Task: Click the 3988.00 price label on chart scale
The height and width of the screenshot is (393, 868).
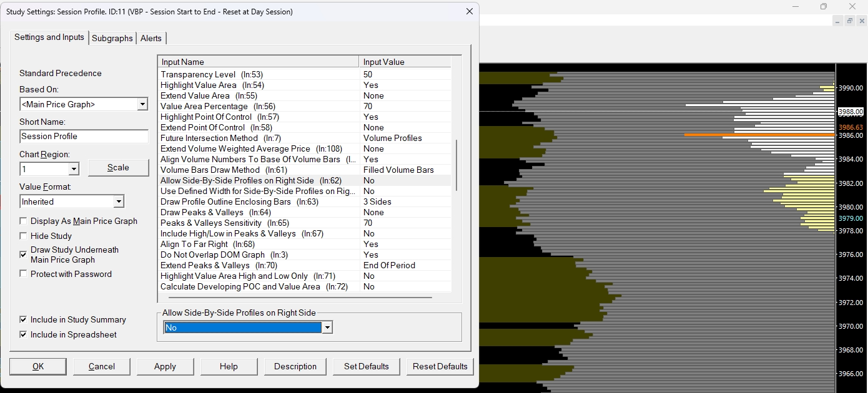Action: (851, 112)
